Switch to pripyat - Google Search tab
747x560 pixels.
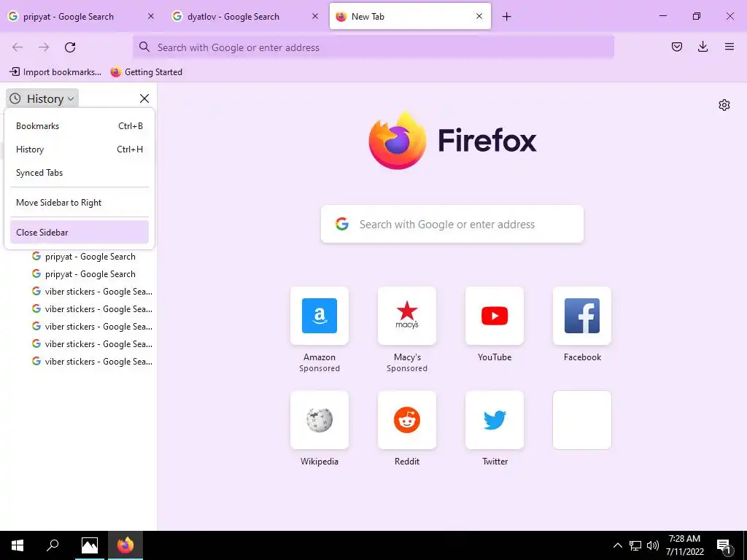(81, 16)
